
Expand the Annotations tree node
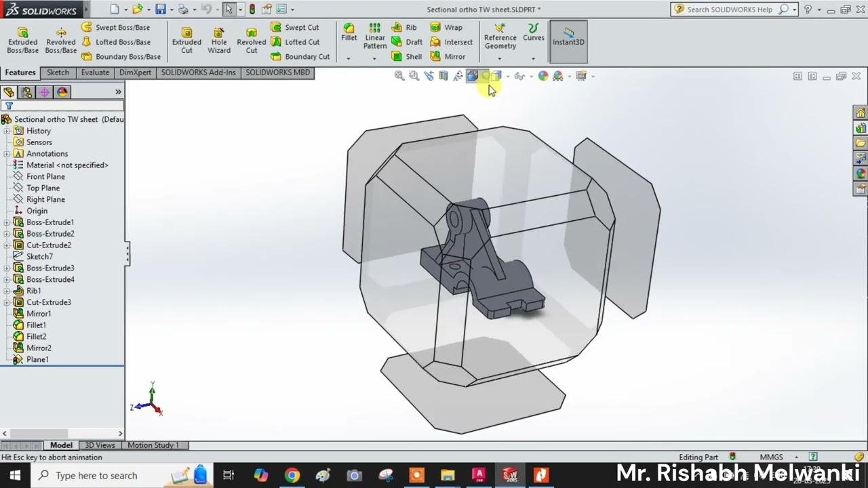pos(7,154)
